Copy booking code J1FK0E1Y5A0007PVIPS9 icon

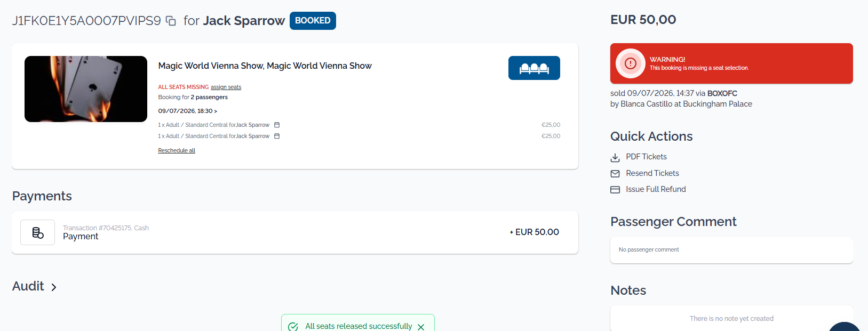pyautogui.click(x=171, y=21)
